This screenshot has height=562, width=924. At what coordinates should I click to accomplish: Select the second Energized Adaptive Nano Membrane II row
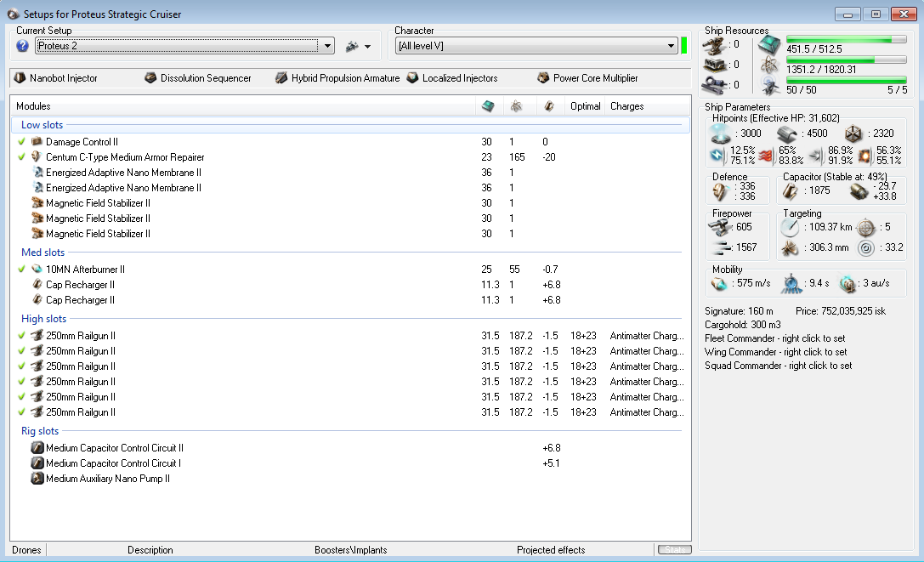point(350,188)
